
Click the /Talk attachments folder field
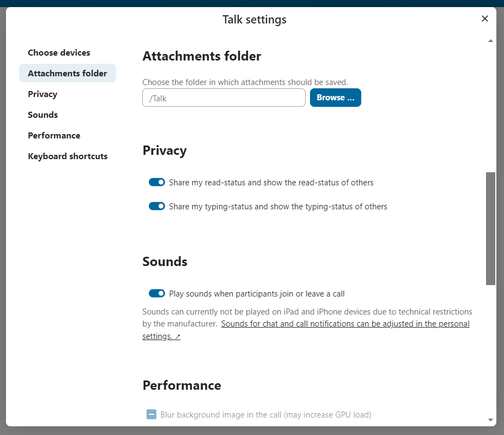pyautogui.click(x=223, y=98)
